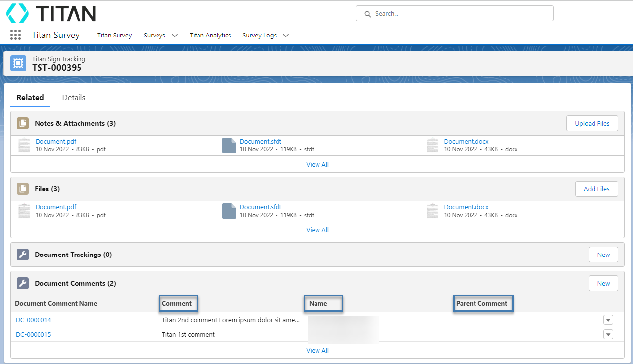633x364 pixels.
Task: Click the Document Trackings wrench icon
Action: (x=23, y=255)
